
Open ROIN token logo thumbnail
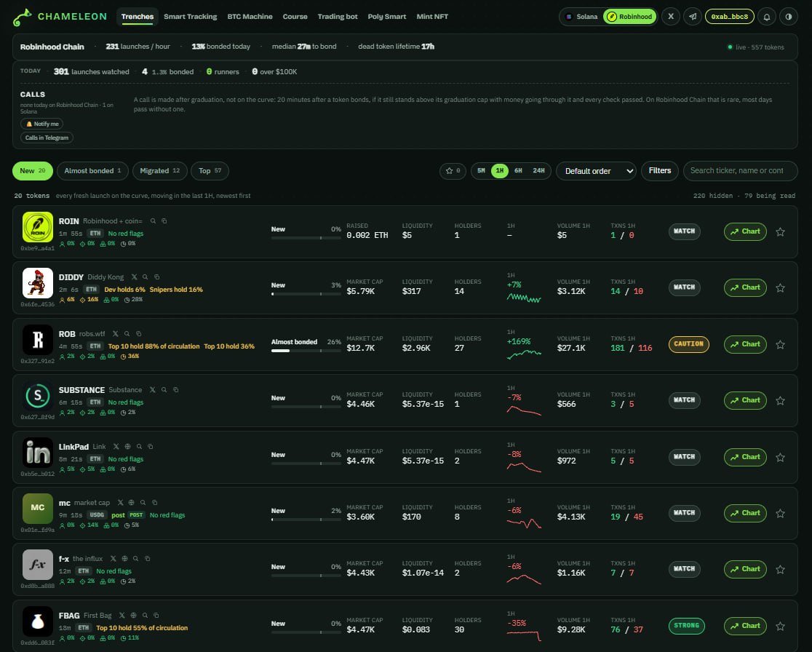(38, 227)
